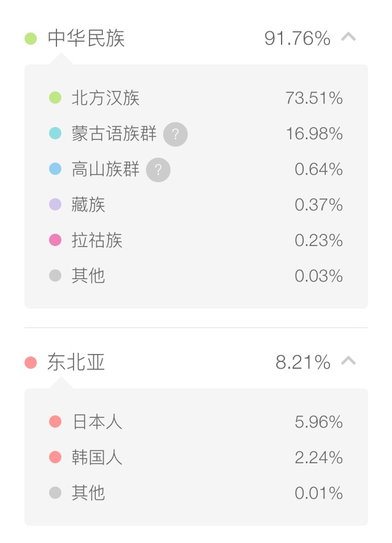Click lavender dot beside 藏族
This screenshot has height=543, width=392.
pyautogui.click(x=55, y=204)
